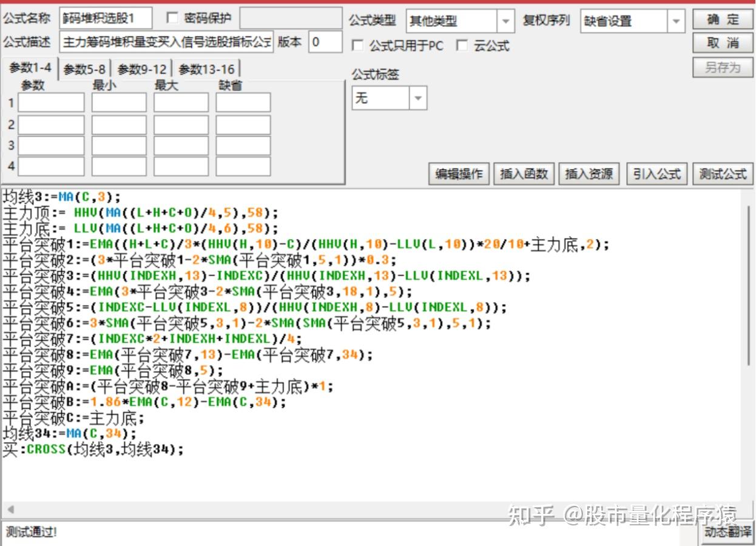Click the 均线34:=MA(C,34); line
756x546 pixels.
[70, 433]
